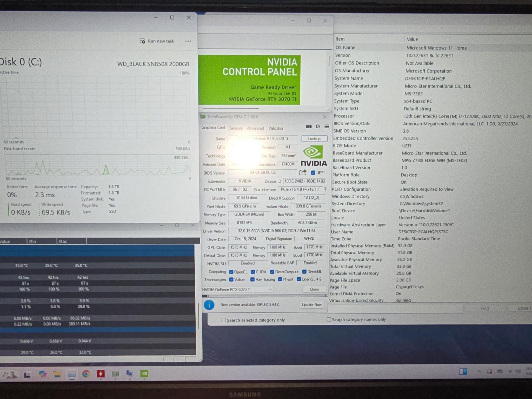This screenshot has height=399, width=532.
Task: Click the BIOS export share icon
Action: pos(303,172)
